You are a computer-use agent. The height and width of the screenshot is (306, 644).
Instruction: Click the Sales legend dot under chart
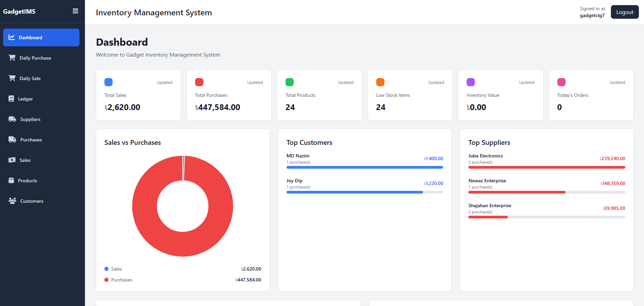click(106, 269)
